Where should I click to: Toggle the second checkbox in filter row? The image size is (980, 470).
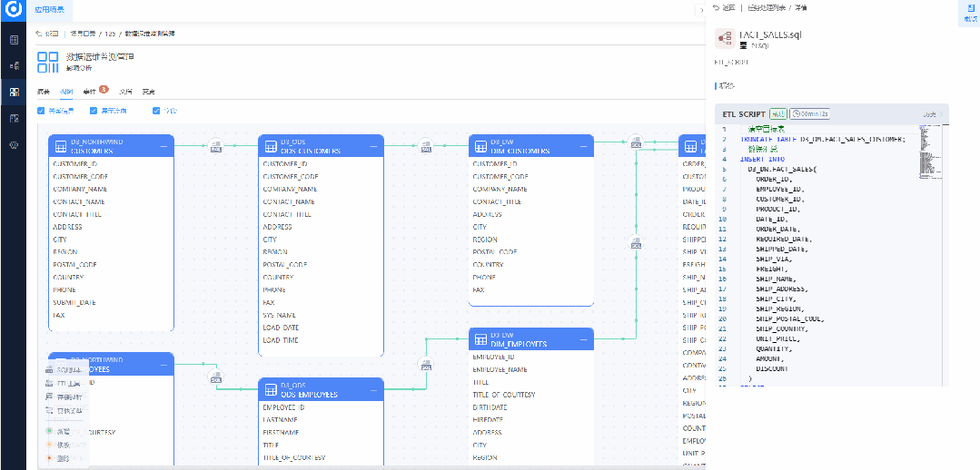coord(93,111)
